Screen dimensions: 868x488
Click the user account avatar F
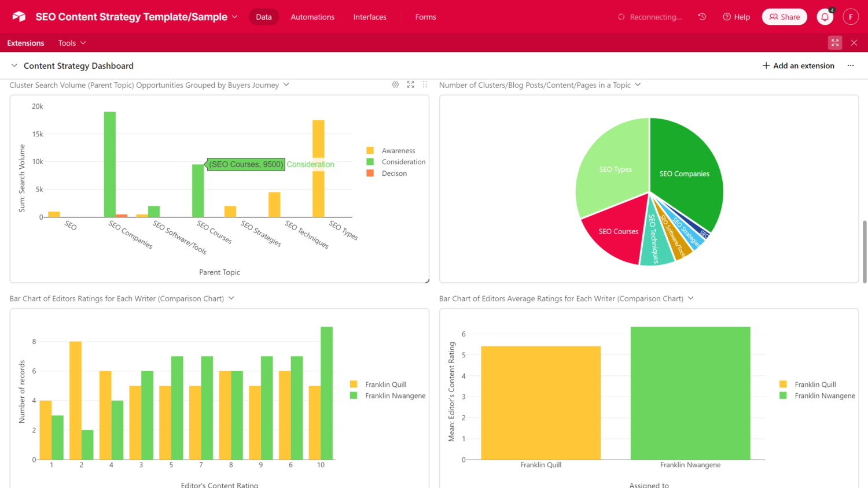(850, 17)
